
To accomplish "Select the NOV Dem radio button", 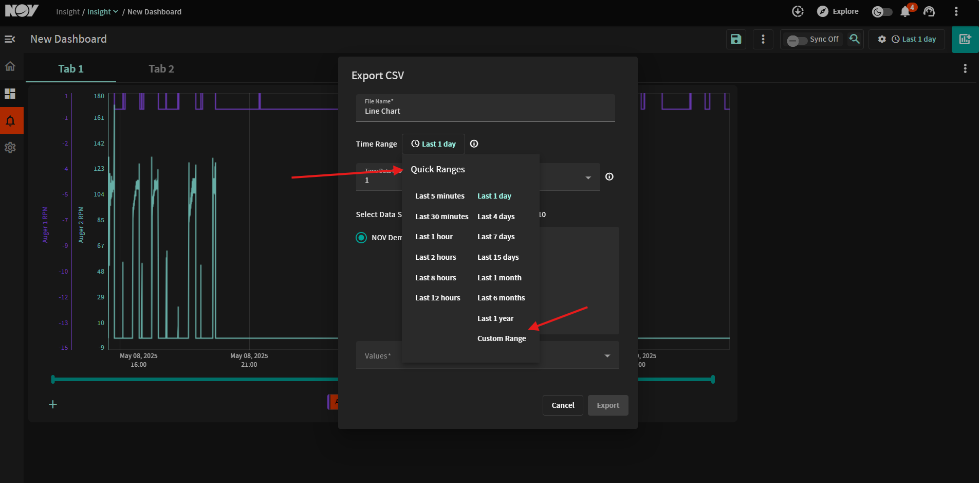I will (x=361, y=238).
